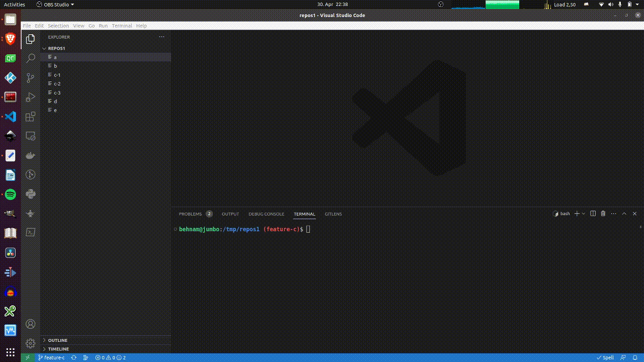The height and width of the screenshot is (362, 644).
Task: Switch to the Problems tab
Action: point(190,214)
